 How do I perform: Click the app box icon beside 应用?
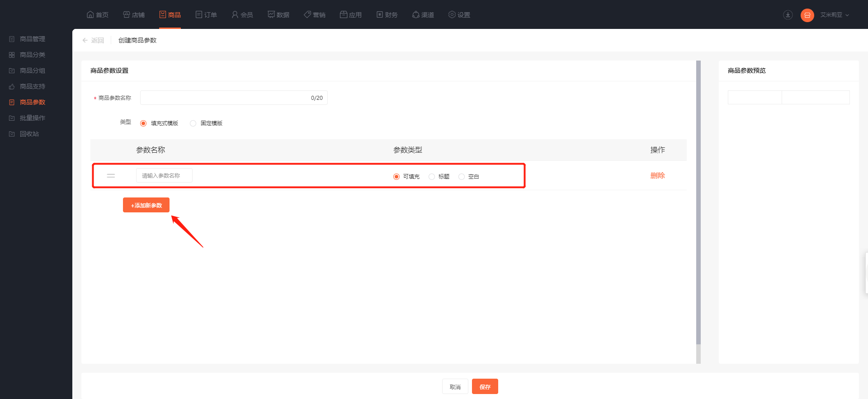coord(344,14)
